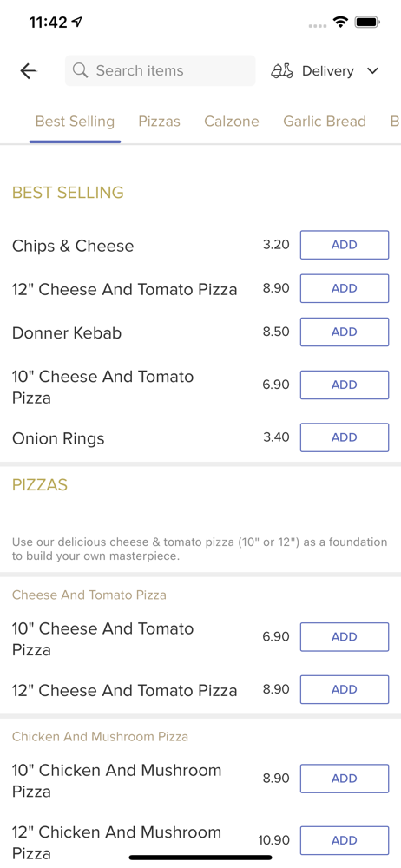Switch to the Pizzas tab
The image size is (401, 868).
[x=160, y=122]
